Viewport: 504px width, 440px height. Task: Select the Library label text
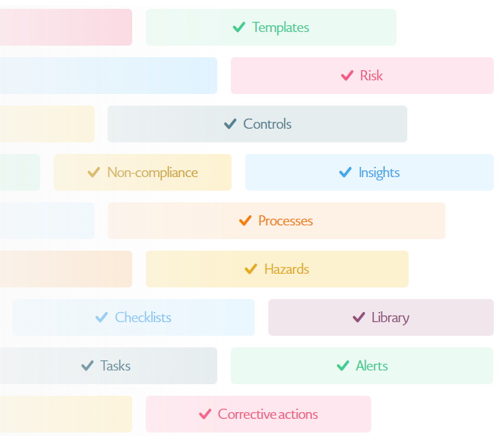click(390, 317)
